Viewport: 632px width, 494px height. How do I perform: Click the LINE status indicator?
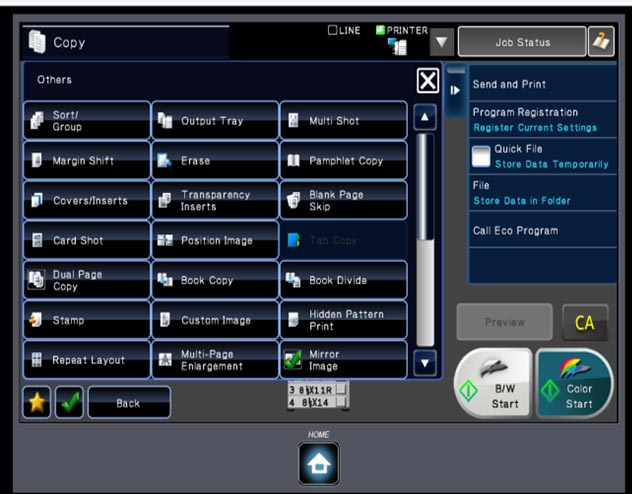pos(344,30)
